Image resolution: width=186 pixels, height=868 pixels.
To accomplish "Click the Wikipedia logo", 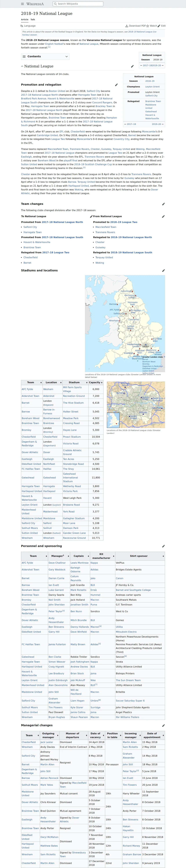I will [35, 4].
